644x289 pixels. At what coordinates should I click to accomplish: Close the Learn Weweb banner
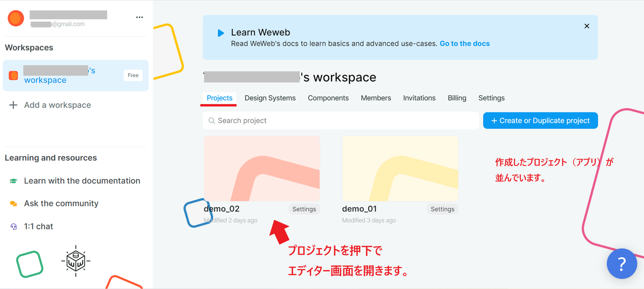587,26
